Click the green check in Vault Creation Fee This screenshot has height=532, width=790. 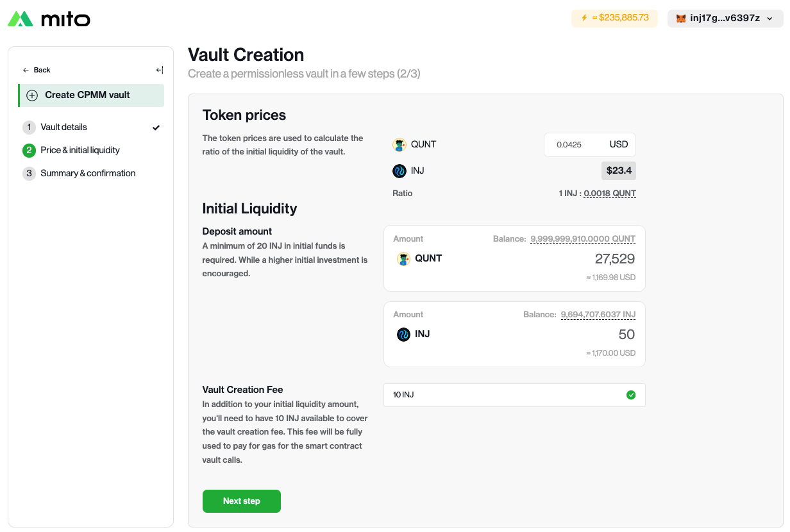(x=631, y=395)
